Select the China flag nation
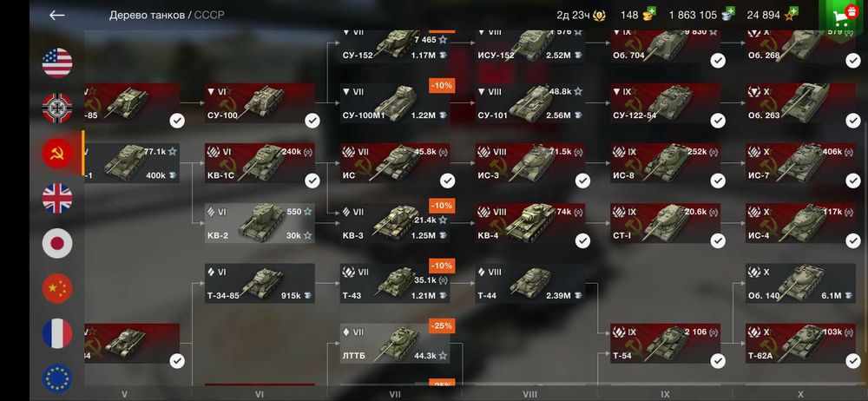The height and width of the screenshot is (401, 868). tap(57, 288)
